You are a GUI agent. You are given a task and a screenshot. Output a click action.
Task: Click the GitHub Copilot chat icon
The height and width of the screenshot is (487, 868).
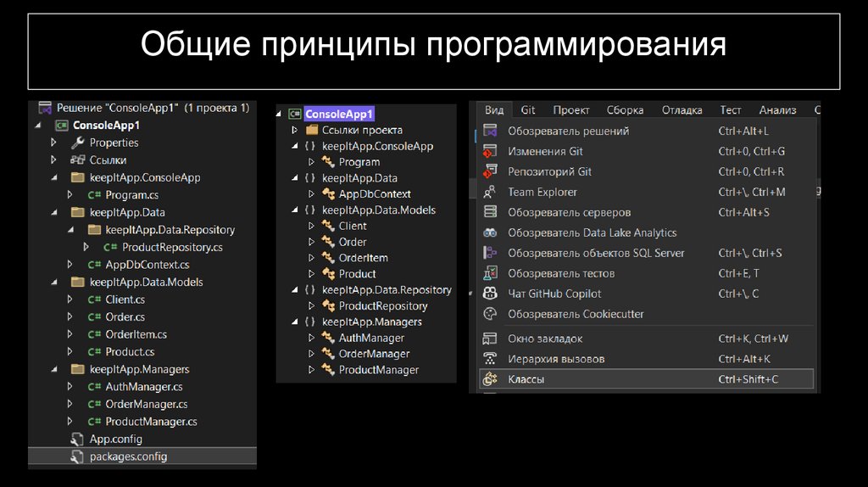click(x=490, y=294)
